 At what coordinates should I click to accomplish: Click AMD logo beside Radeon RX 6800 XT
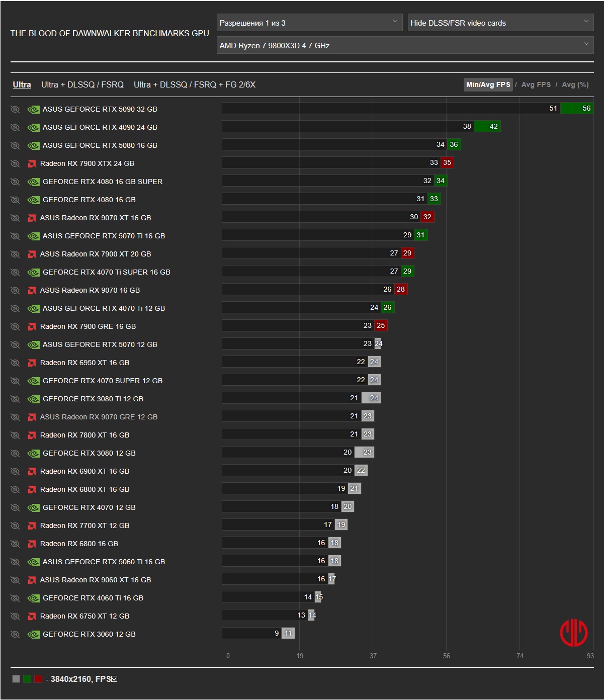coord(32,489)
